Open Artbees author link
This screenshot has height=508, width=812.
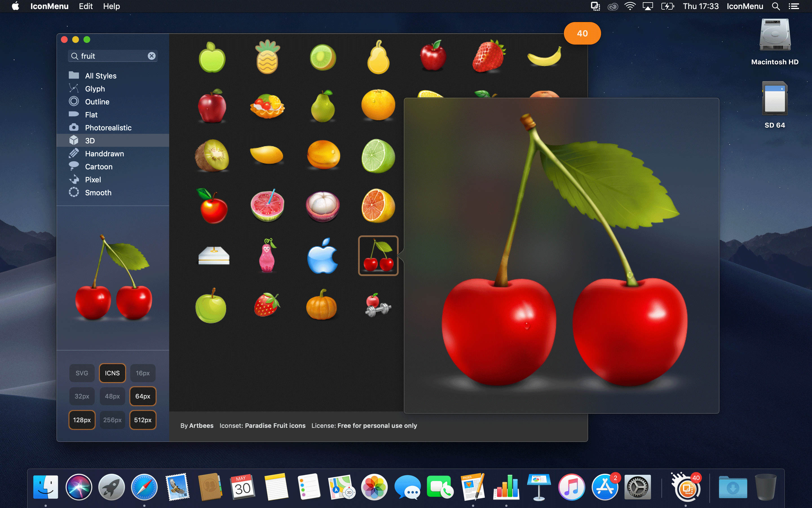[x=201, y=425]
